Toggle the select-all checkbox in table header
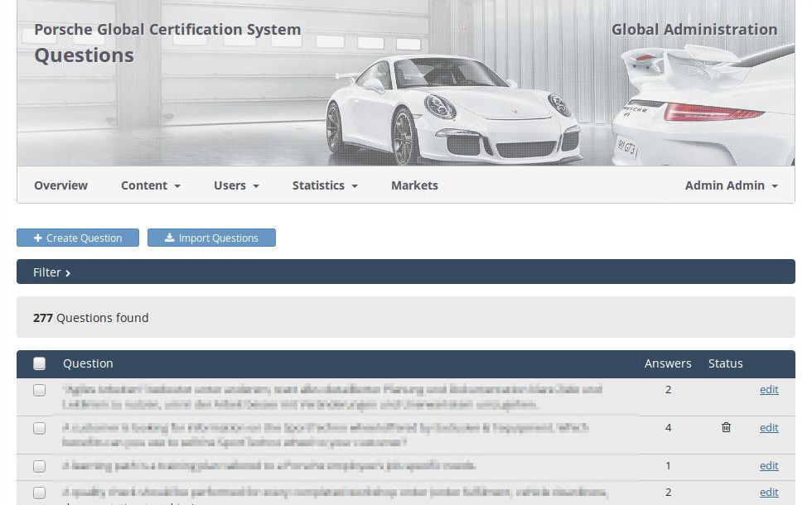 pos(39,363)
